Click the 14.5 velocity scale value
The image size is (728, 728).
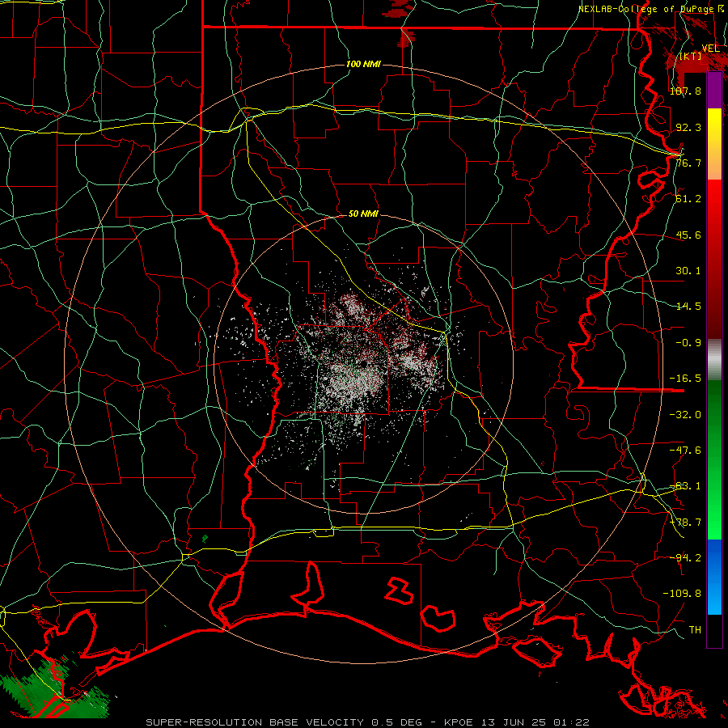pyautogui.click(x=688, y=307)
